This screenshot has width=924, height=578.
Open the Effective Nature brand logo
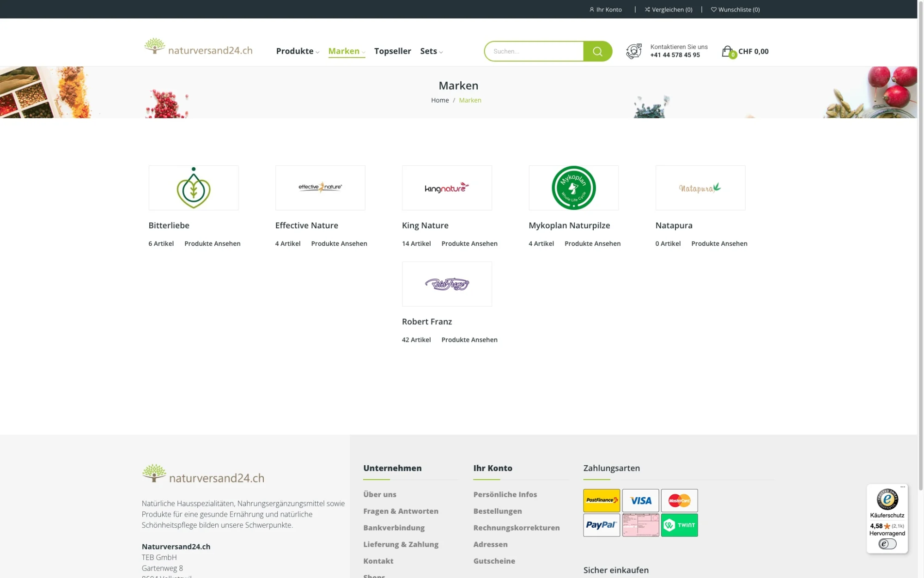point(320,188)
